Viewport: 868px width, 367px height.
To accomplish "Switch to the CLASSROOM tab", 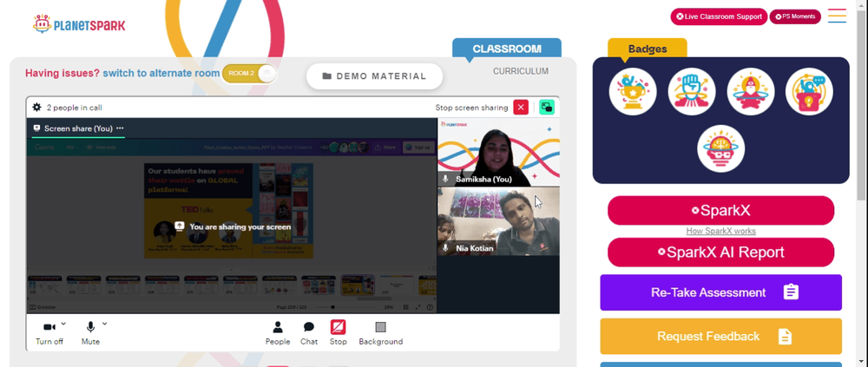I will [x=507, y=49].
